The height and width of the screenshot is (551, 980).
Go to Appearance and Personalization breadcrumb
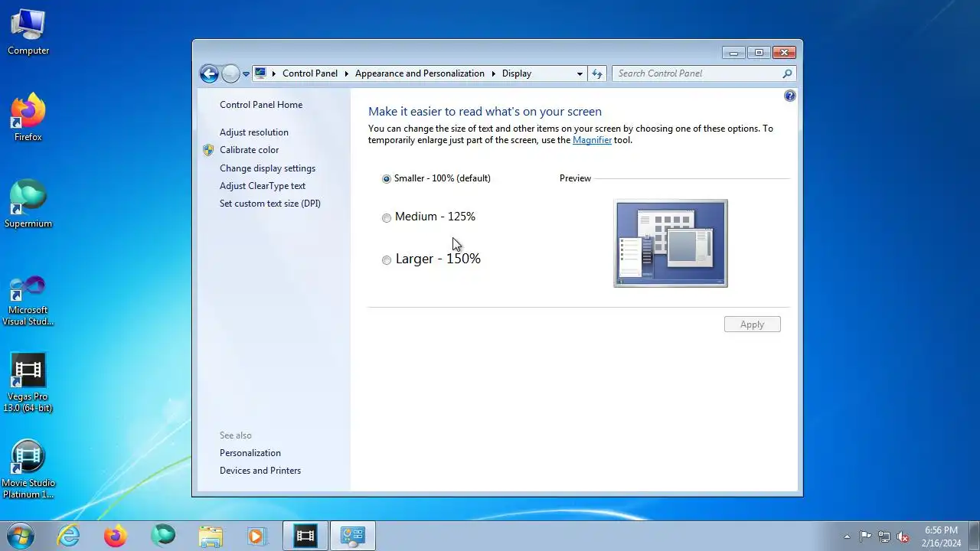click(420, 73)
